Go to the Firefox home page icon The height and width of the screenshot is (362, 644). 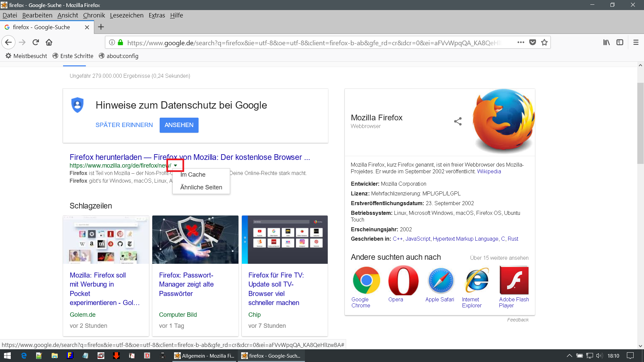tap(49, 42)
